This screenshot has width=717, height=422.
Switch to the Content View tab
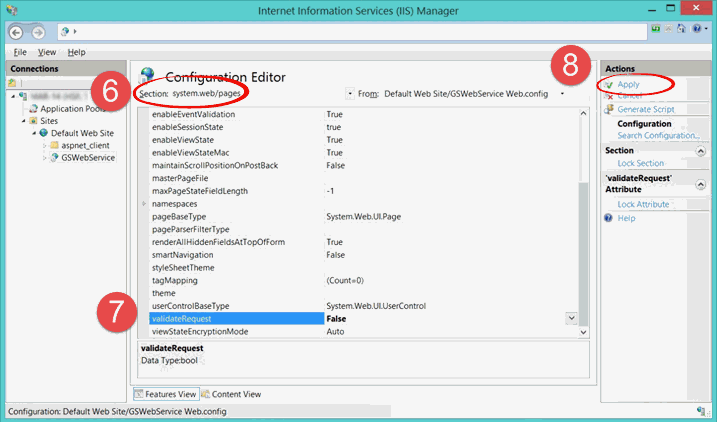[236, 394]
